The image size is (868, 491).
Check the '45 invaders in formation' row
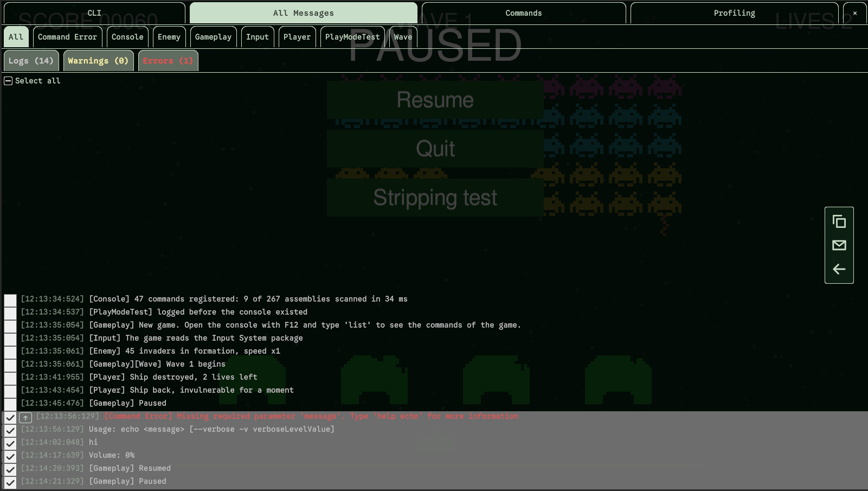pos(10,352)
